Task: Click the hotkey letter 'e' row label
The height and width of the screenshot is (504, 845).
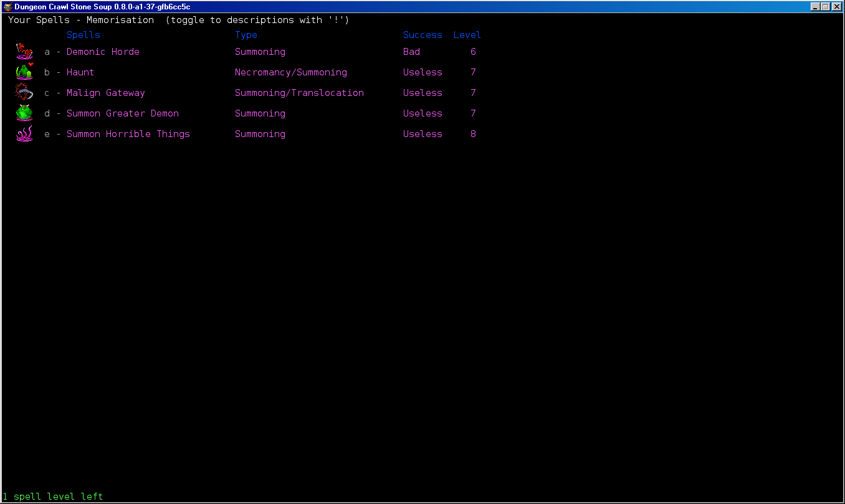Action: 47,134
